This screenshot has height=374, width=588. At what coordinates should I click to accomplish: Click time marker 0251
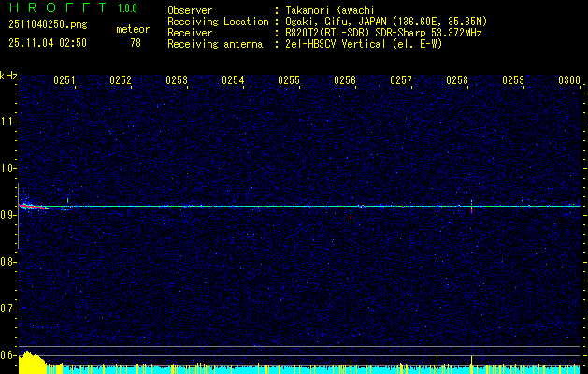tap(65, 80)
